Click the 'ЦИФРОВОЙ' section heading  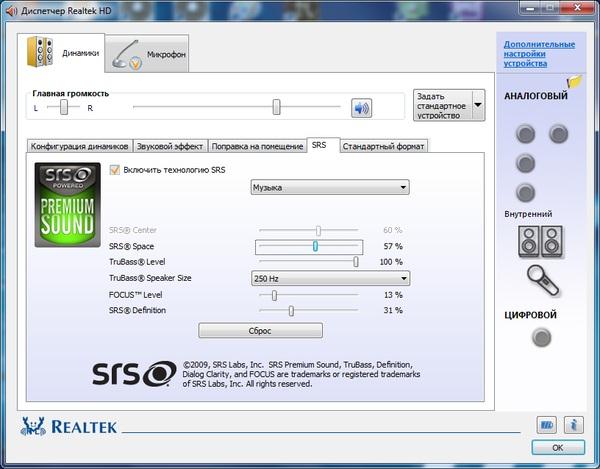[x=530, y=315]
